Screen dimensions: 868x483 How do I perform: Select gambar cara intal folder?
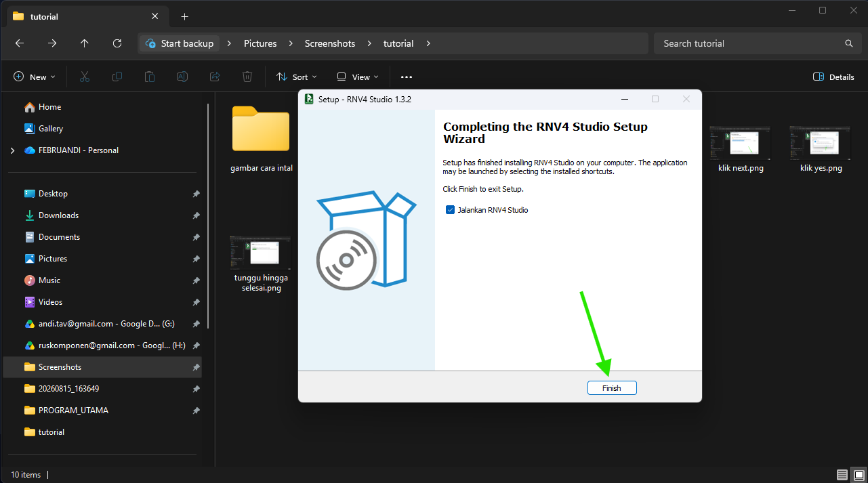click(x=261, y=139)
